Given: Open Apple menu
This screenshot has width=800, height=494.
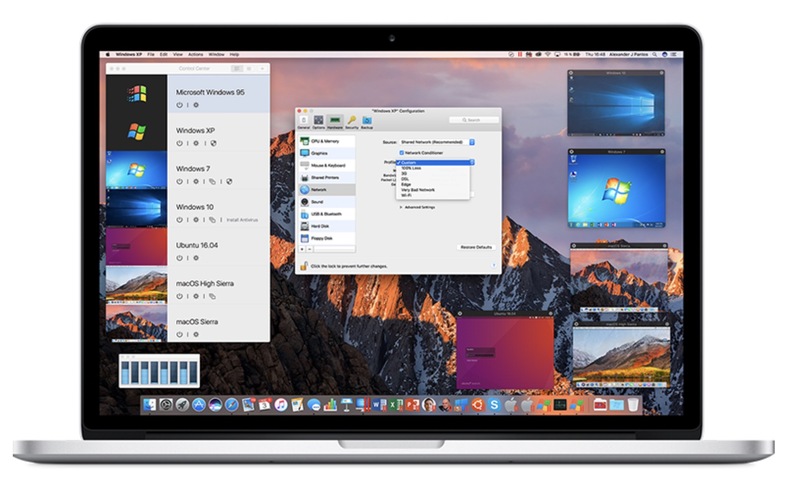Looking at the screenshot, I should coord(108,54).
